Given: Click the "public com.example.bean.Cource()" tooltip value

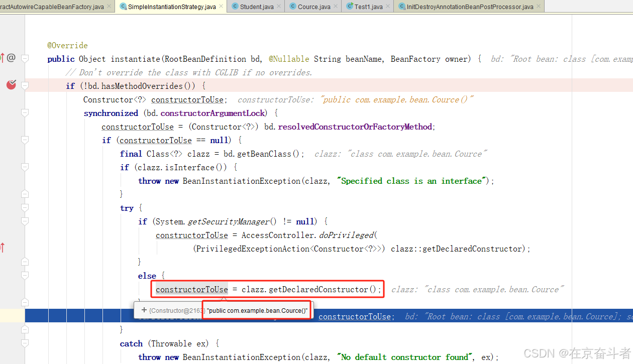Looking at the screenshot, I should pos(257,311).
